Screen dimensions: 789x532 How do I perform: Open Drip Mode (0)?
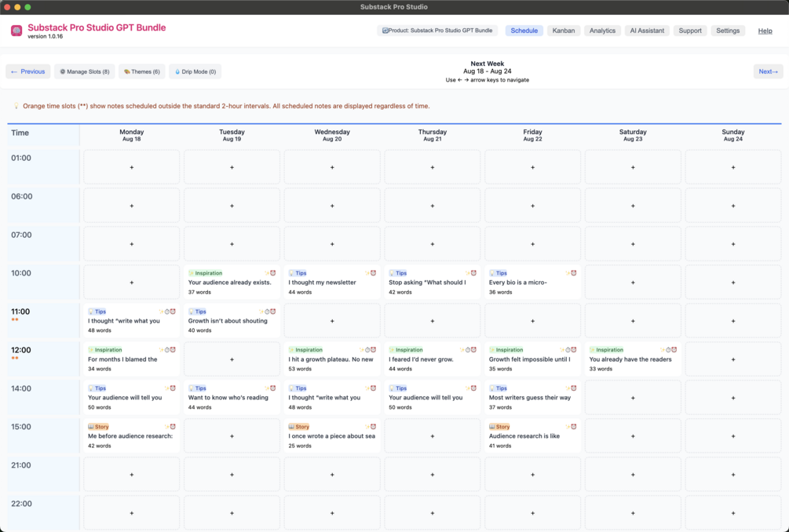195,71
